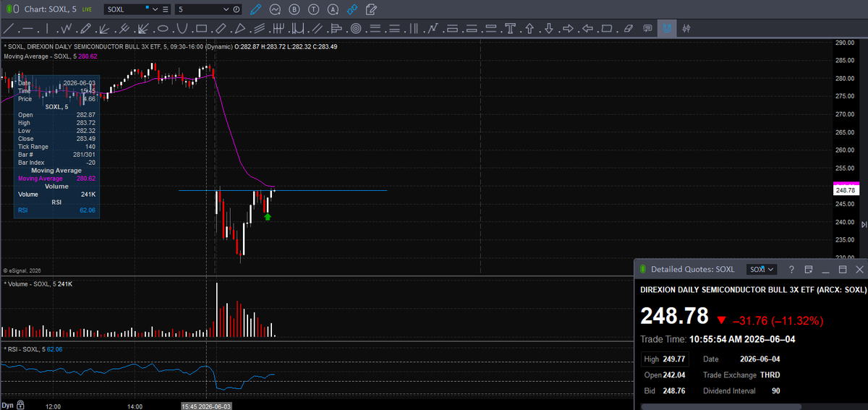Image resolution: width=868 pixels, height=410 pixels.
Task: Click the interval 5 input field
Action: point(198,9)
